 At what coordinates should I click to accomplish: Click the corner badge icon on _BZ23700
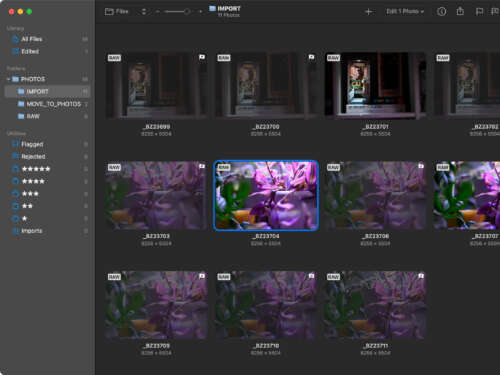(x=311, y=57)
